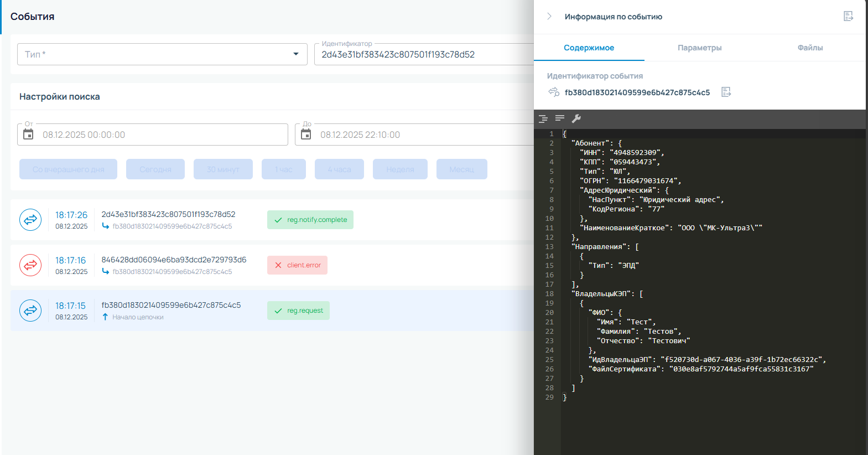Click red exchange icon of client.error event
This screenshot has width=868, height=455.
[30, 265]
